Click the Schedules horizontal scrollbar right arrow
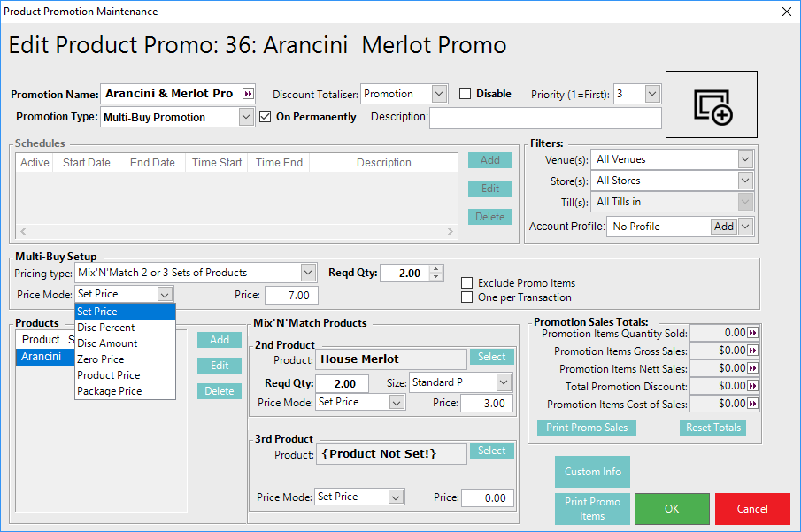The height and width of the screenshot is (532, 801). point(451,232)
